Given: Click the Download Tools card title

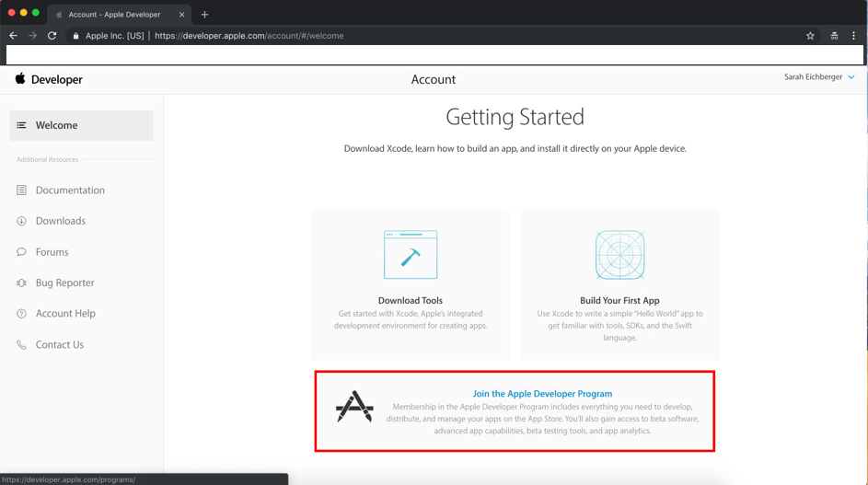Looking at the screenshot, I should click(411, 300).
